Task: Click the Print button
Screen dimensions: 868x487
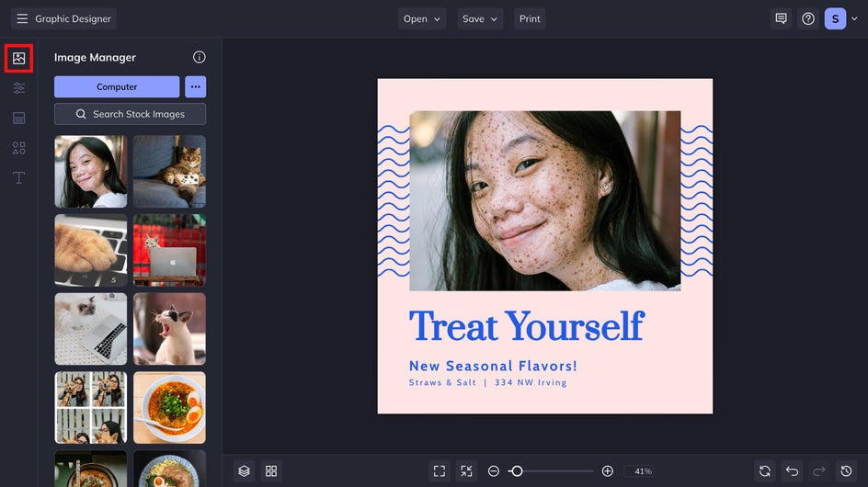Action: [x=530, y=18]
